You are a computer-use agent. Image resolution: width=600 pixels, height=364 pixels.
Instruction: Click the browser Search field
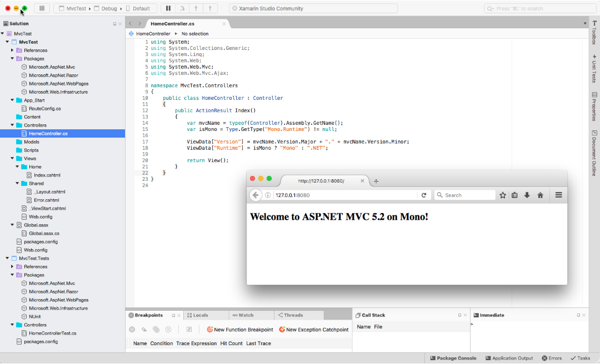click(x=464, y=195)
